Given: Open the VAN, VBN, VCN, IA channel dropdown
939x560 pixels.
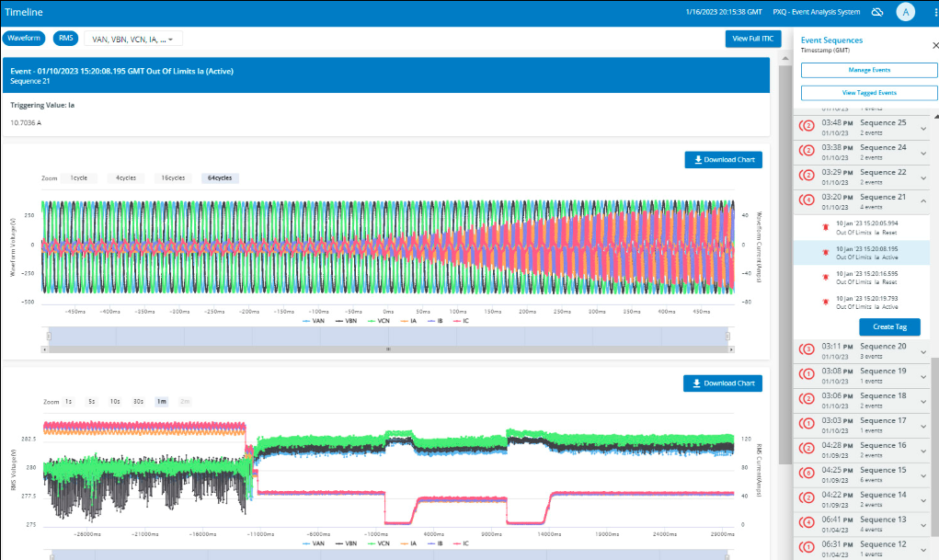Looking at the screenshot, I should tap(133, 39).
